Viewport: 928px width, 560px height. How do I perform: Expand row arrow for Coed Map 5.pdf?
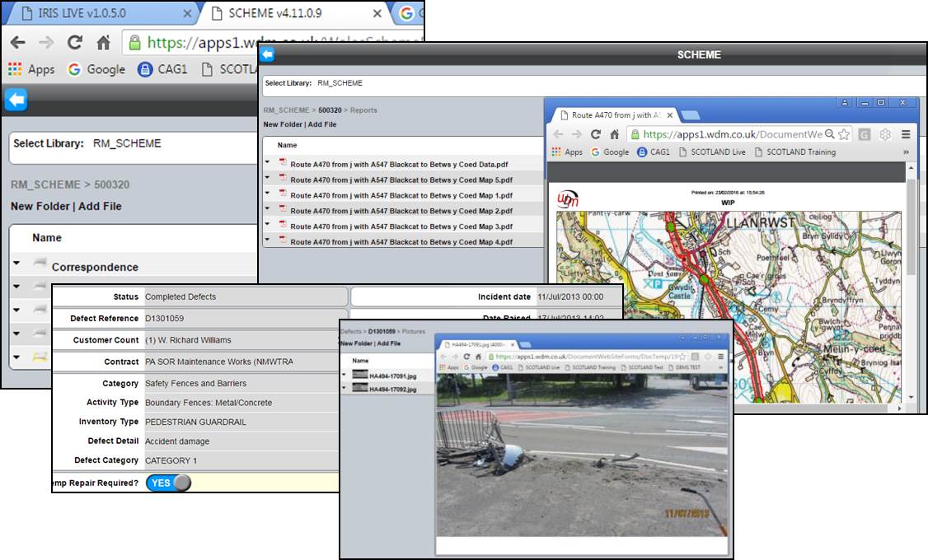[267, 178]
